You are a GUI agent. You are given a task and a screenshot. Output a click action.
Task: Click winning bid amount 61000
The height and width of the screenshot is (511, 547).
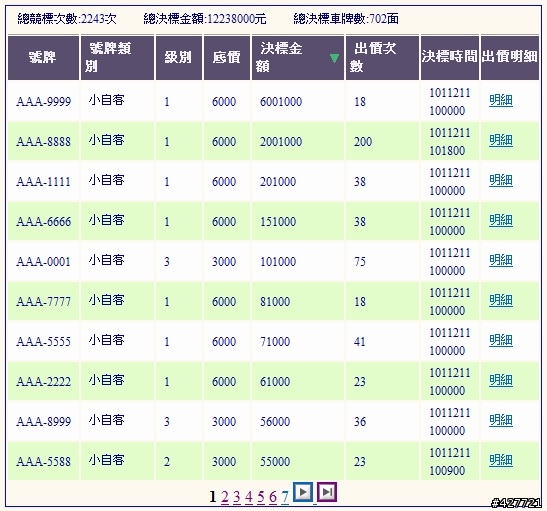coord(275,382)
